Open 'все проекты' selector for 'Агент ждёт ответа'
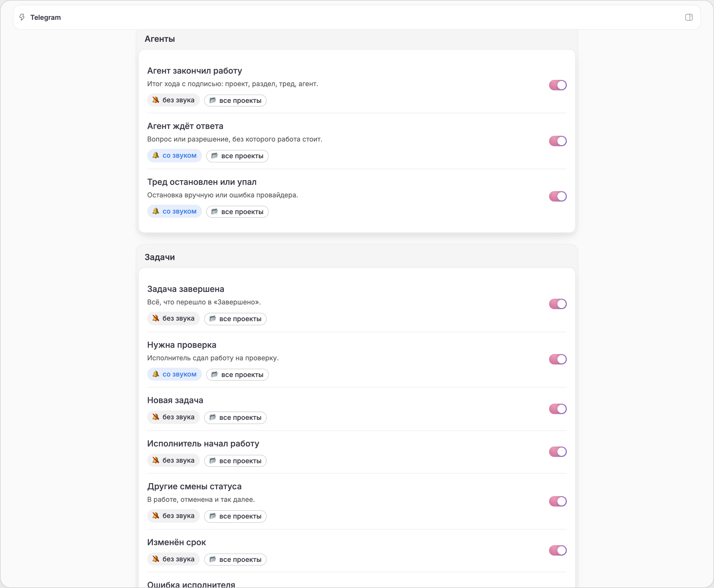The height and width of the screenshot is (588, 714). point(237,156)
